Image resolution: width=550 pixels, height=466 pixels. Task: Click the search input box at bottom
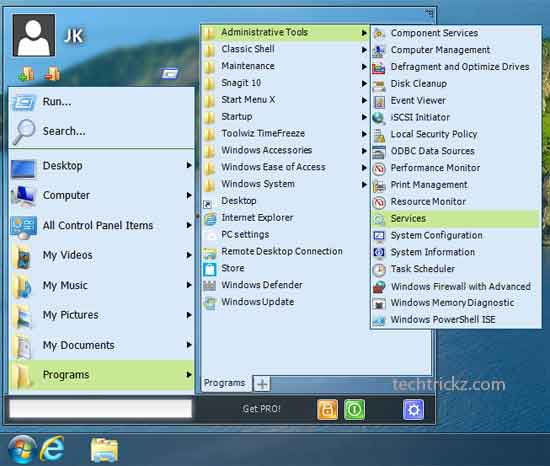coord(101,409)
